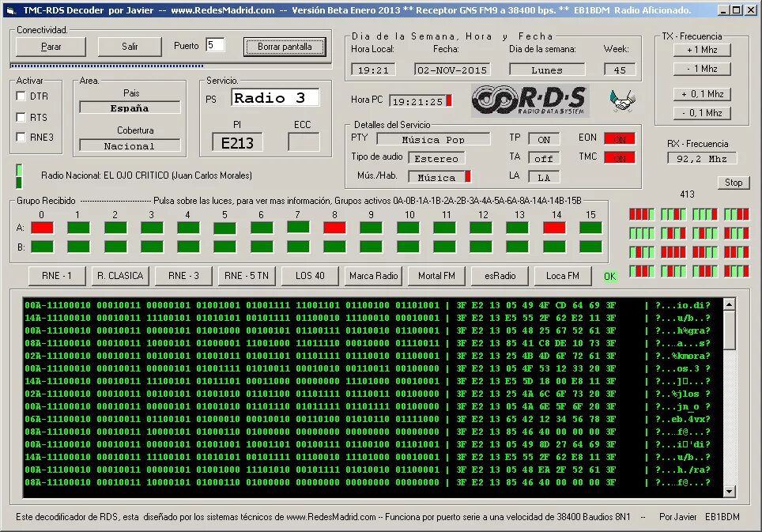Increase TX frequency by 0,1 Mhz
Screen dimensions: 762x532
[x=702, y=94]
